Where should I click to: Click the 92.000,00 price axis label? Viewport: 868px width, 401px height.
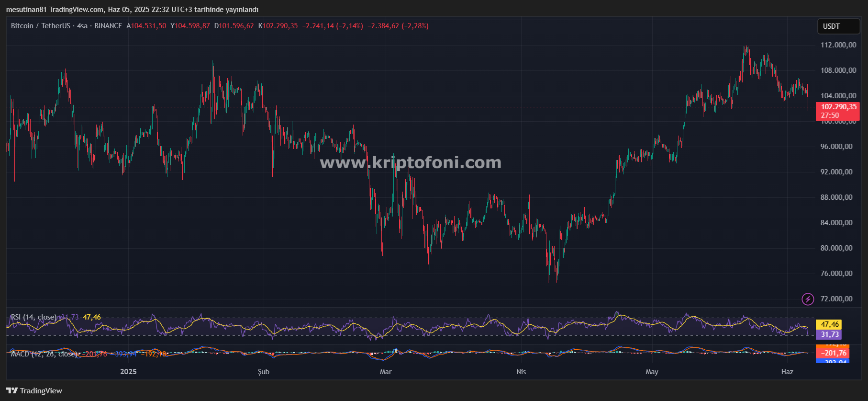point(836,172)
